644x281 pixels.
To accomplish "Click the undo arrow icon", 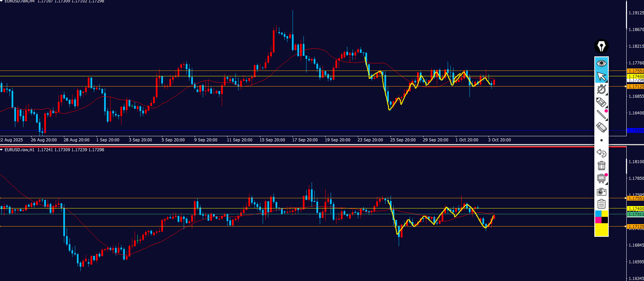I will point(601,153).
